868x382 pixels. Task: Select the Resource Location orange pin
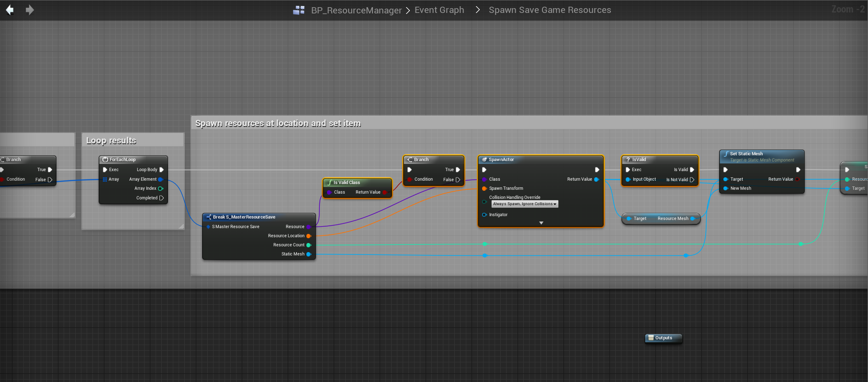[308, 236]
